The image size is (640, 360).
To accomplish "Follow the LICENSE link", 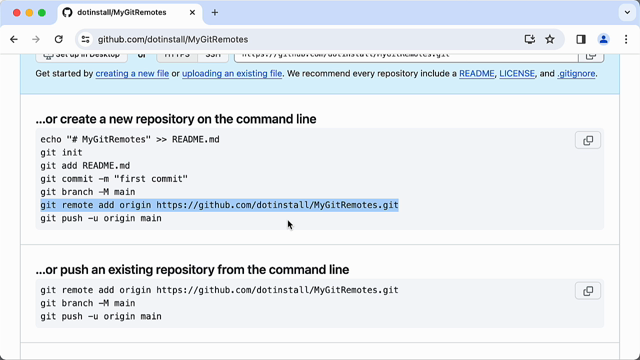I will coord(517,73).
